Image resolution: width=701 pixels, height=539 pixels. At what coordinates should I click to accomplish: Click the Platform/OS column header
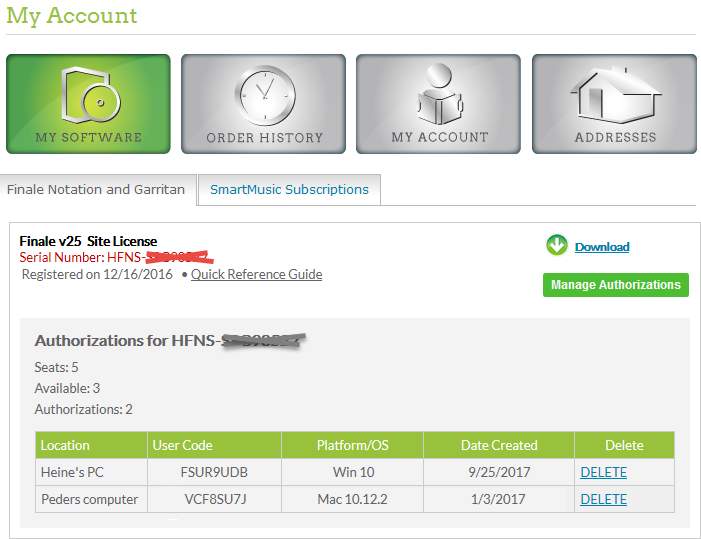click(x=353, y=445)
